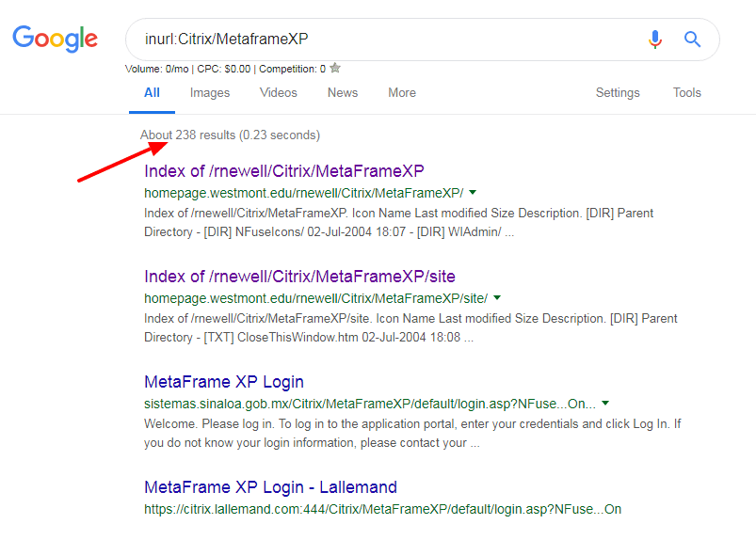Click 'About 238 results' stats text
The width and height of the screenshot is (756, 540).
(x=230, y=135)
